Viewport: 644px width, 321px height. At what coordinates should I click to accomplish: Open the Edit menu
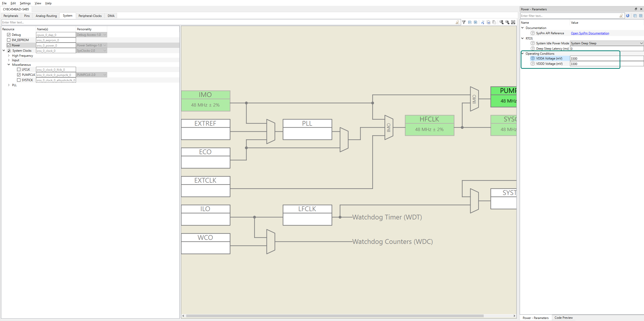pyautogui.click(x=13, y=3)
